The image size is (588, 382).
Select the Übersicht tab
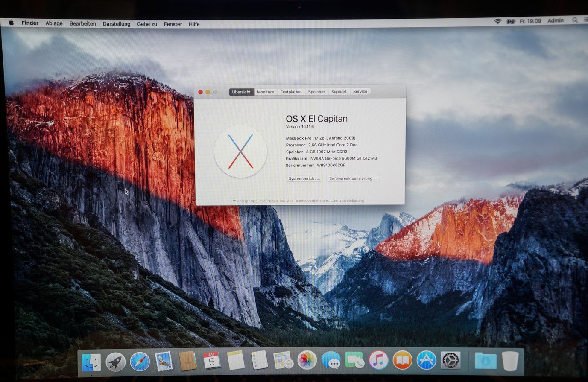pyautogui.click(x=241, y=92)
